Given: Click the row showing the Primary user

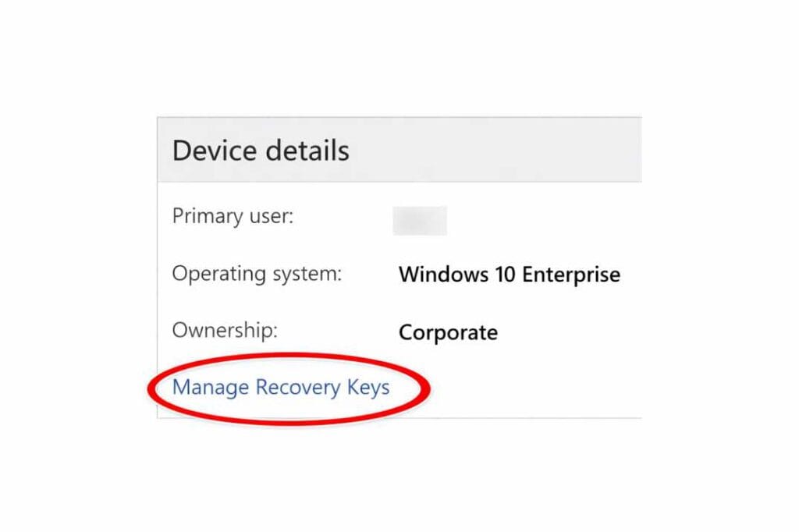Looking at the screenshot, I should [x=328, y=217].
